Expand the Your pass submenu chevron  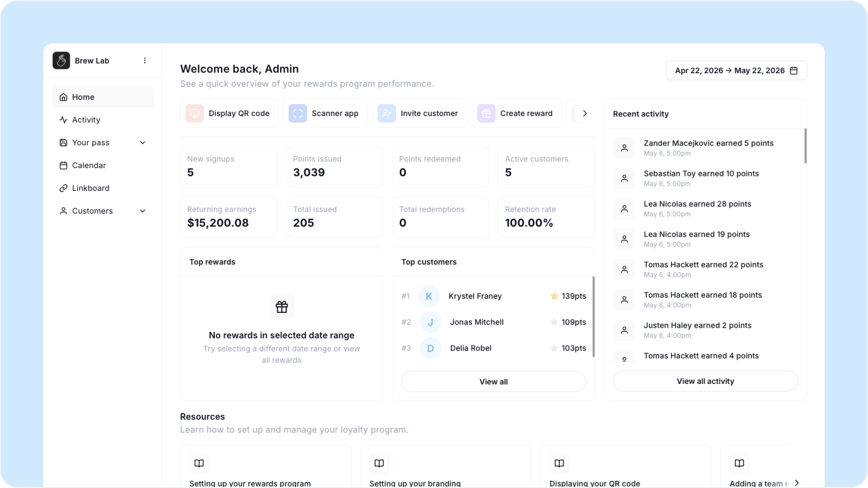click(x=143, y=142)
